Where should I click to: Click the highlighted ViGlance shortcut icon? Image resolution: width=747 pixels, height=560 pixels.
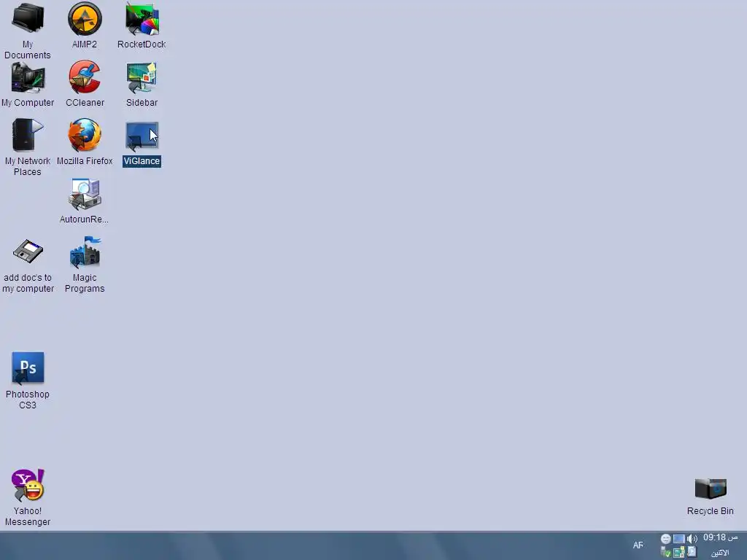142,136
